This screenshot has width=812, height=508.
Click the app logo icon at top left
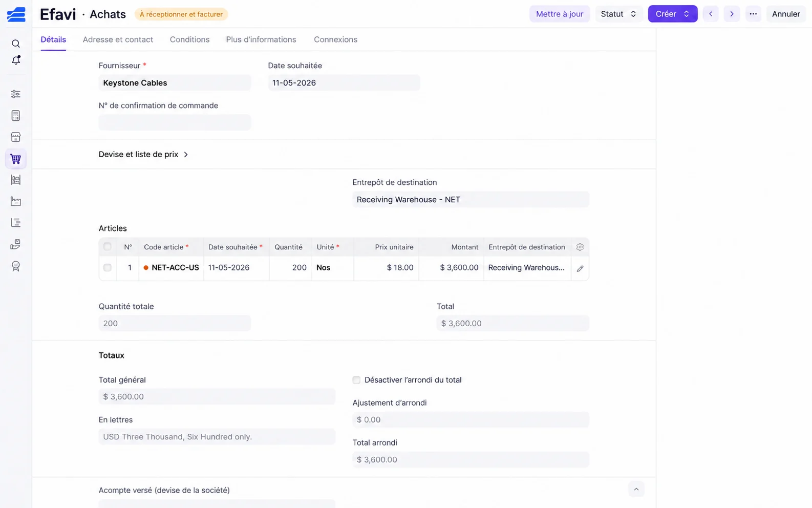pos(16,14)
